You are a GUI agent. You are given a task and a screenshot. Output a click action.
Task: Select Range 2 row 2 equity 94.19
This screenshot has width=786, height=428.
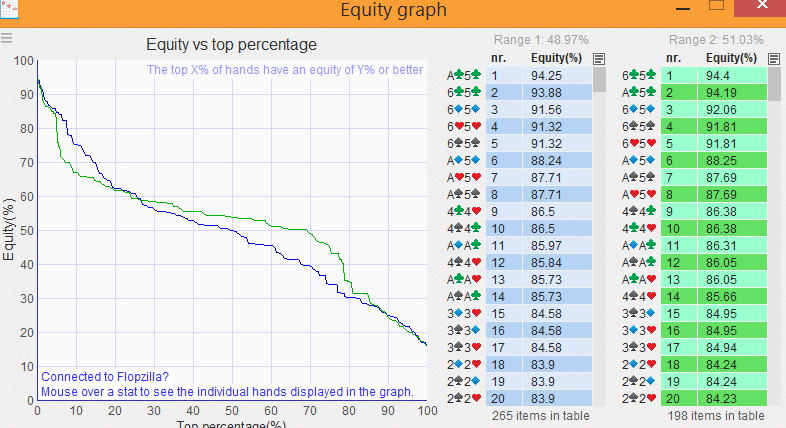point(732,93)
